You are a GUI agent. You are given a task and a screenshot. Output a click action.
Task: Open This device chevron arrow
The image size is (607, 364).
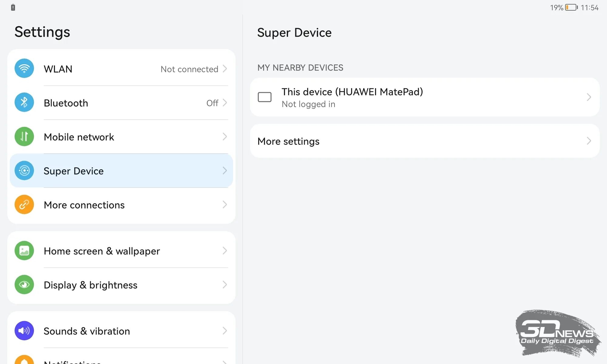point(589,97)
